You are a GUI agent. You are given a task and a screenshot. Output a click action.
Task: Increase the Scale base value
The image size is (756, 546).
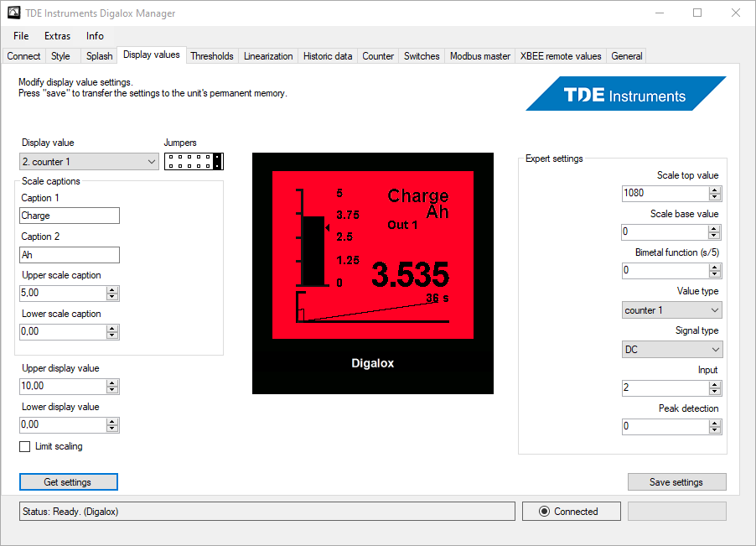pos(715,228)
